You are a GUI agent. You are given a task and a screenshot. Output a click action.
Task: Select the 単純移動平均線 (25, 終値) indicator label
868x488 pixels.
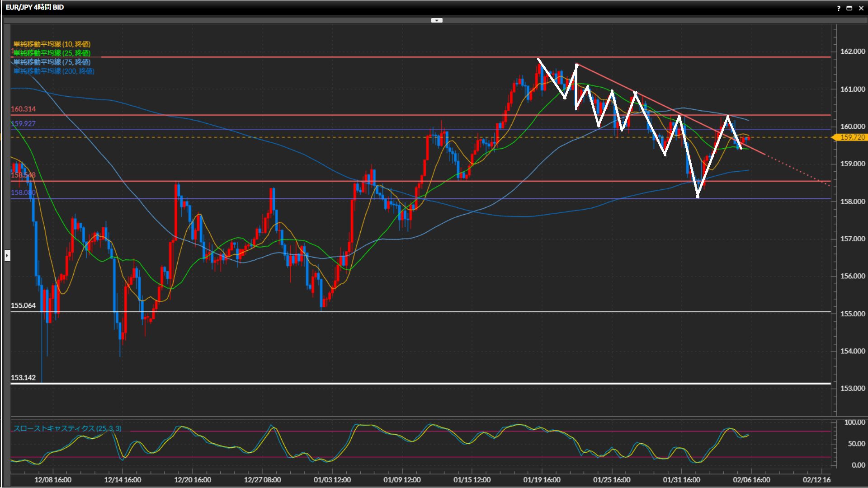[52, 53]
